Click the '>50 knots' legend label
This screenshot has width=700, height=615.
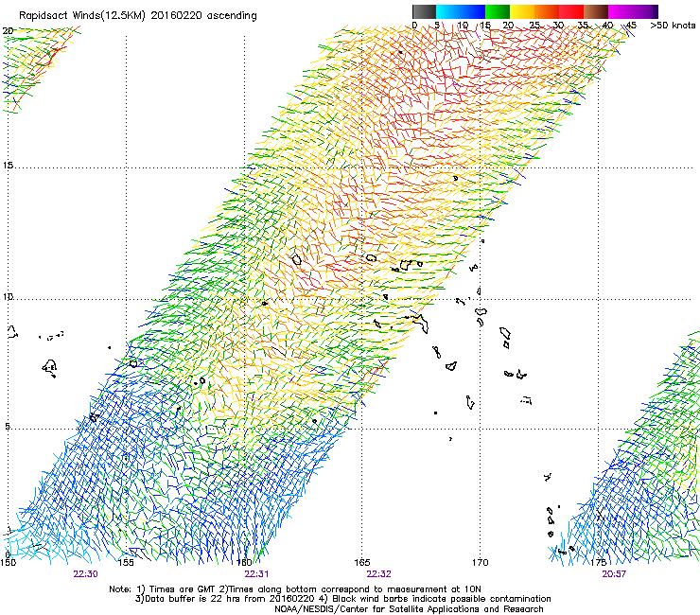673,26
